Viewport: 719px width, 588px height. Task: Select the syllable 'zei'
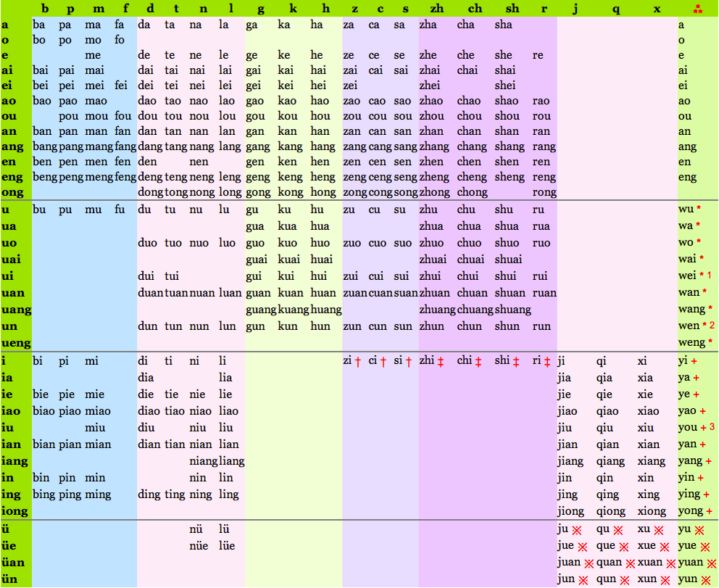click(350, 86)
